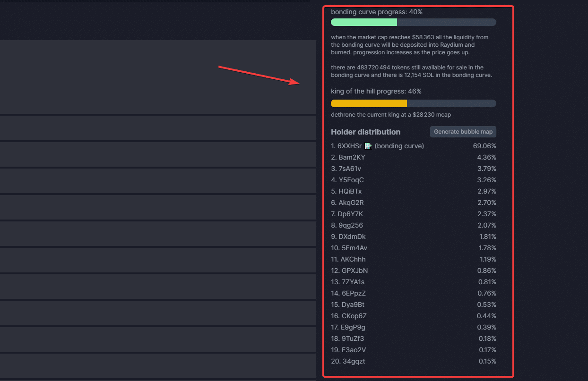Select holder 7sA61v in the list
Screen dimensions: 588x381
tap(349, 169)
